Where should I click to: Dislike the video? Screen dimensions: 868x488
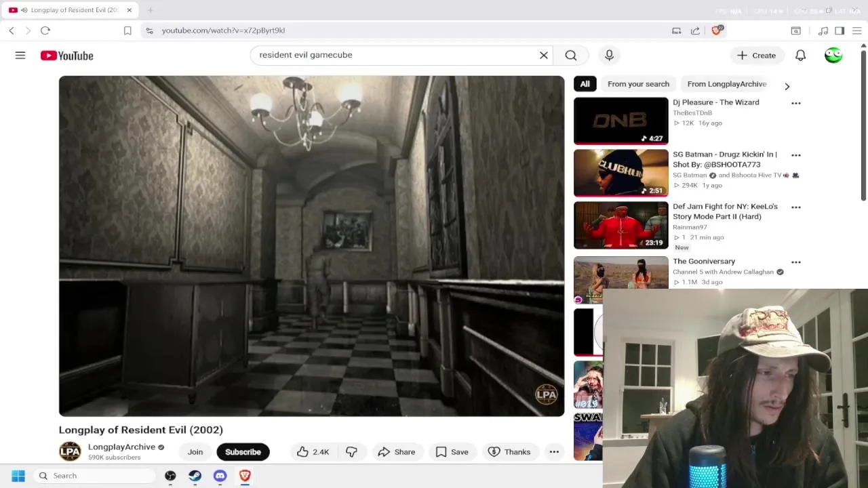[x=351, y=452]
